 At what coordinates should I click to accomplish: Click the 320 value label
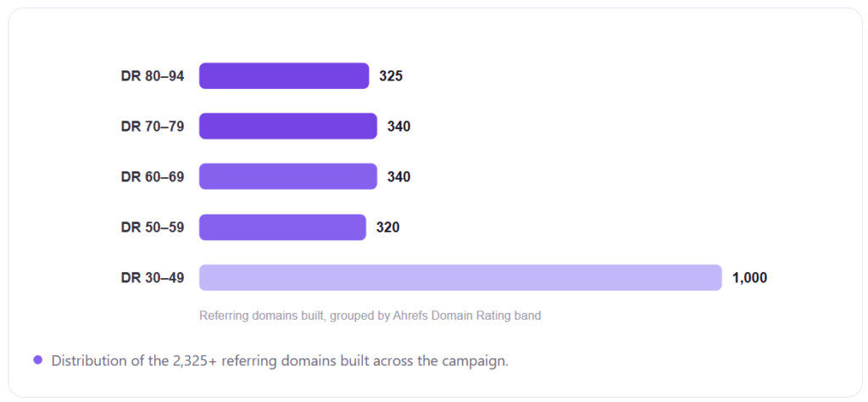pyautogui.click(x=387, y=227)
